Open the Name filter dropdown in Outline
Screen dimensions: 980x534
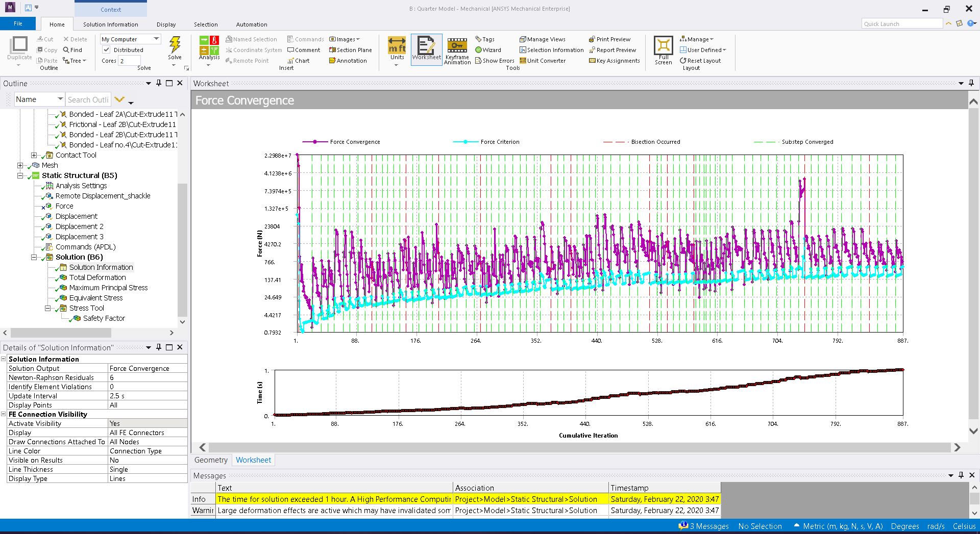[60, 99]
